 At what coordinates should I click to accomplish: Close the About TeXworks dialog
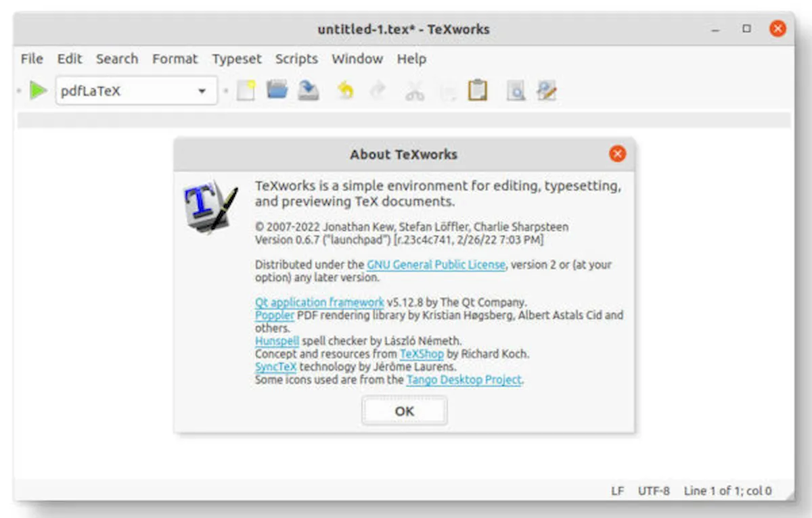click(617, 154)
